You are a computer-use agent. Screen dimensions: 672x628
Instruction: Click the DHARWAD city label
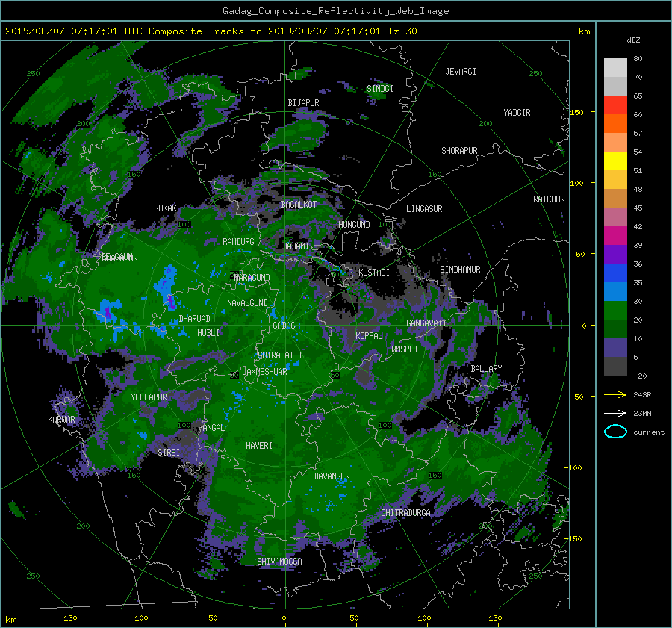195,319
